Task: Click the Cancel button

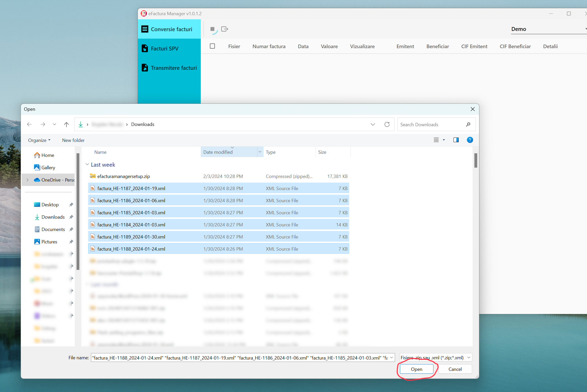Action: pos(455,369)
